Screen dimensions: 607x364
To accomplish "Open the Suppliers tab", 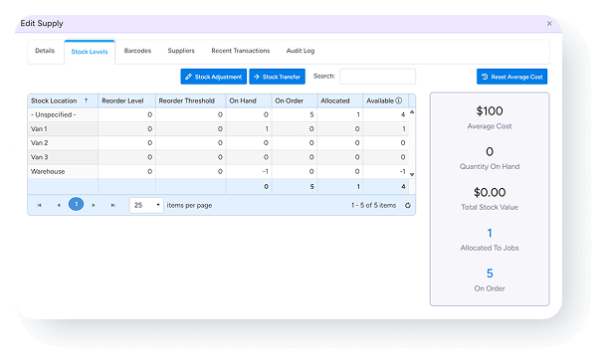I will tap(181, 51).
